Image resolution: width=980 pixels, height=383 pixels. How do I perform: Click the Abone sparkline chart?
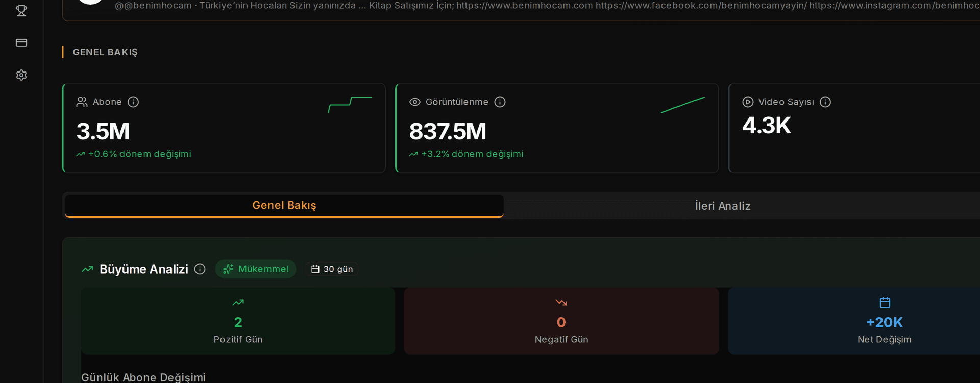(350, 104)
